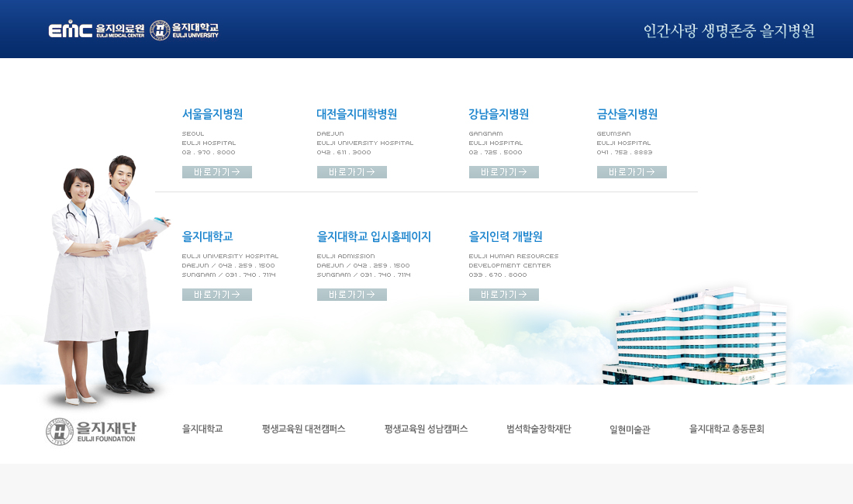The height and width of the screenshot is (504, 853).
Task: Click 바로가기 button under 서울을지병원
Action: 217,172
